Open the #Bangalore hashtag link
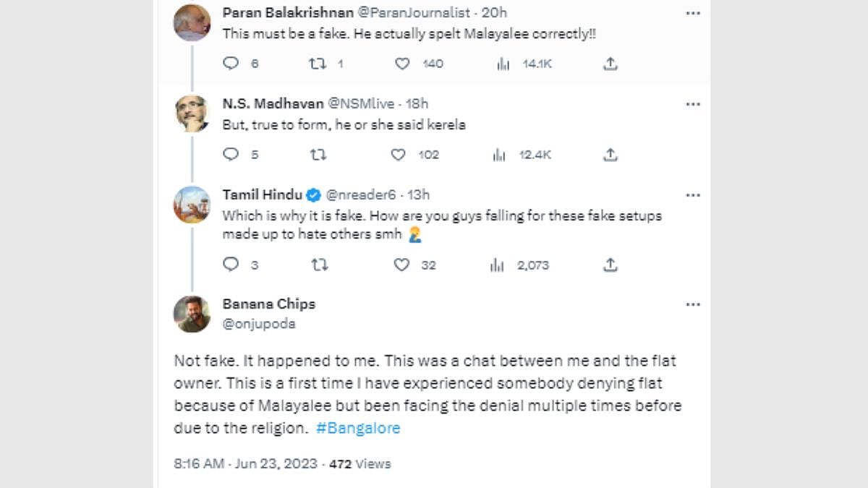Image resolution: width=868 pixels, height=488 pixels. (x=358, y=428)
